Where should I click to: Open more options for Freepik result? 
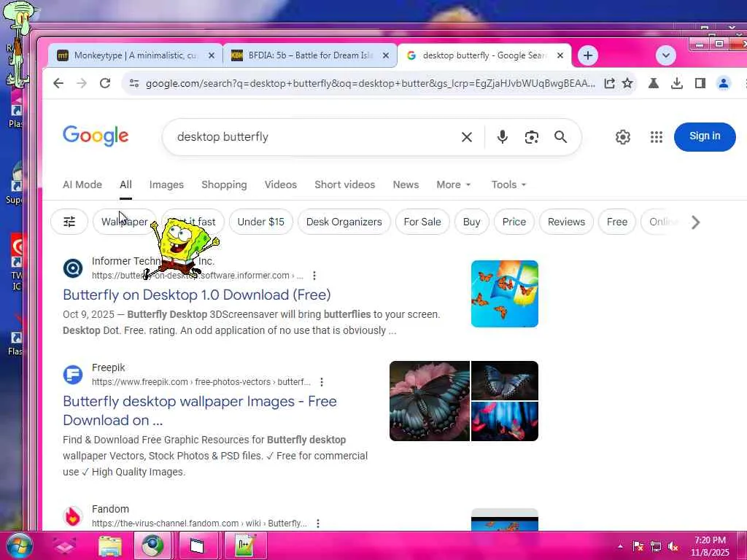[322, 382]
